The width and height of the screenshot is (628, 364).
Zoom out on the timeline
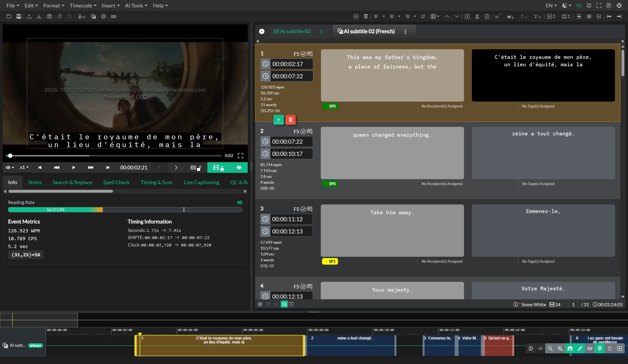coord(550,349)
